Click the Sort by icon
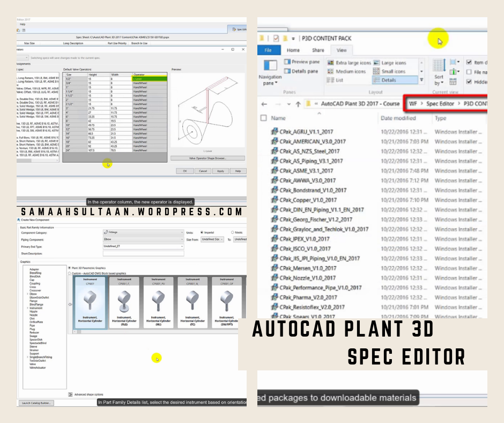 [x=439, y=65]
